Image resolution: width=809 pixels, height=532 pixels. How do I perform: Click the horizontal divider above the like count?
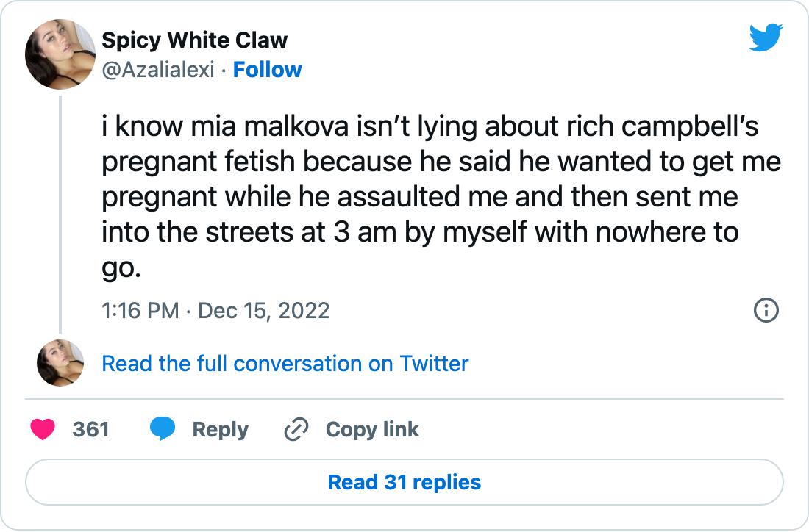click(404, 399)
